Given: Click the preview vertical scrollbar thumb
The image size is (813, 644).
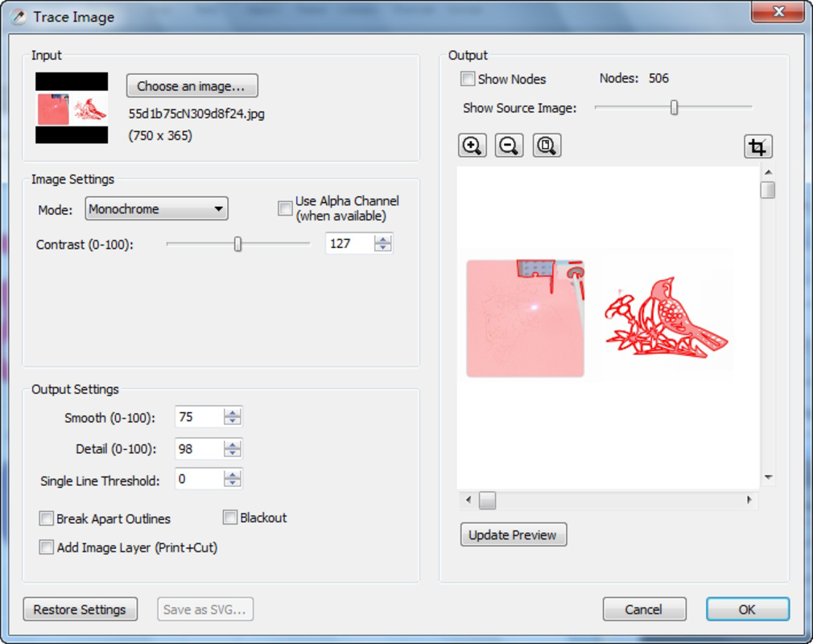Looking at the screenshot, I should (768, 190).
